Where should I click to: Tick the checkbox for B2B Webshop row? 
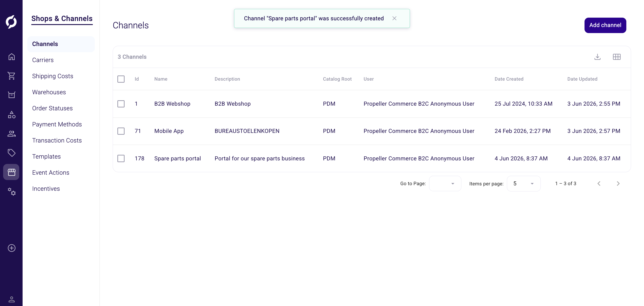tap(121, 104)
